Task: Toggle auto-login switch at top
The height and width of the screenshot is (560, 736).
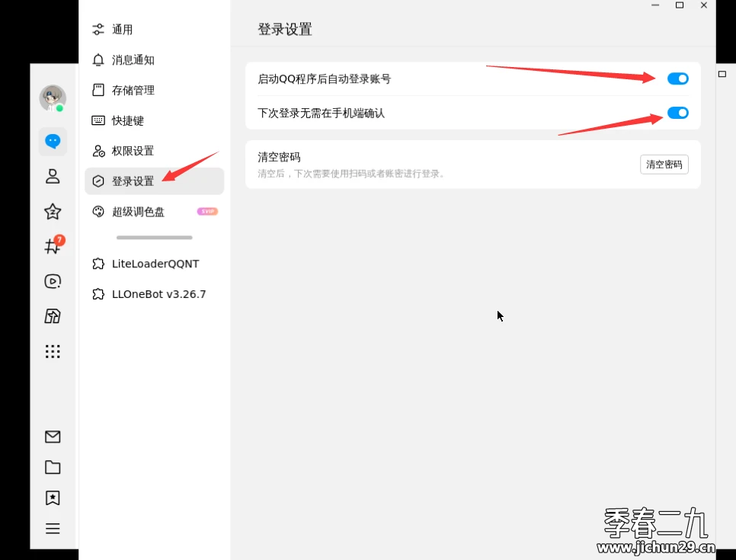Action: (x=677, y=78)
